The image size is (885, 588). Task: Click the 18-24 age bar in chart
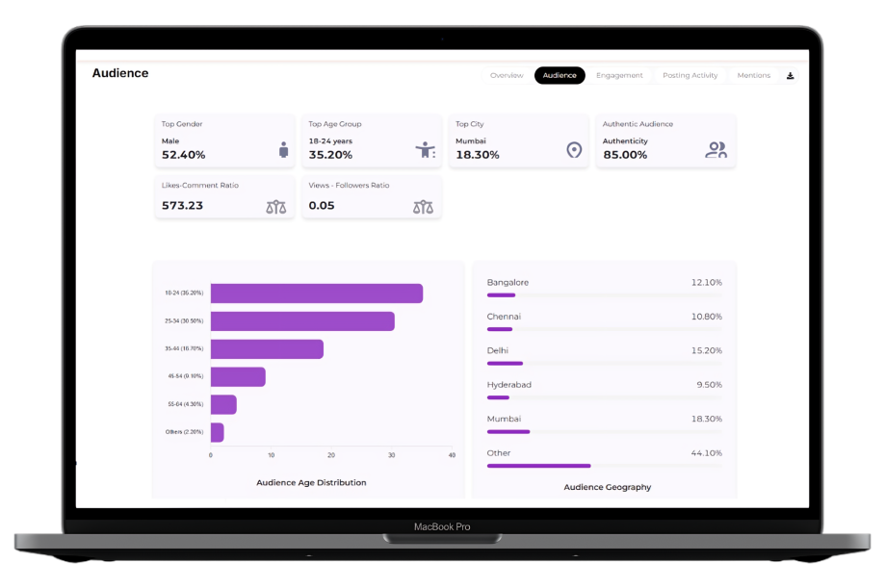(x=316, y=294)
